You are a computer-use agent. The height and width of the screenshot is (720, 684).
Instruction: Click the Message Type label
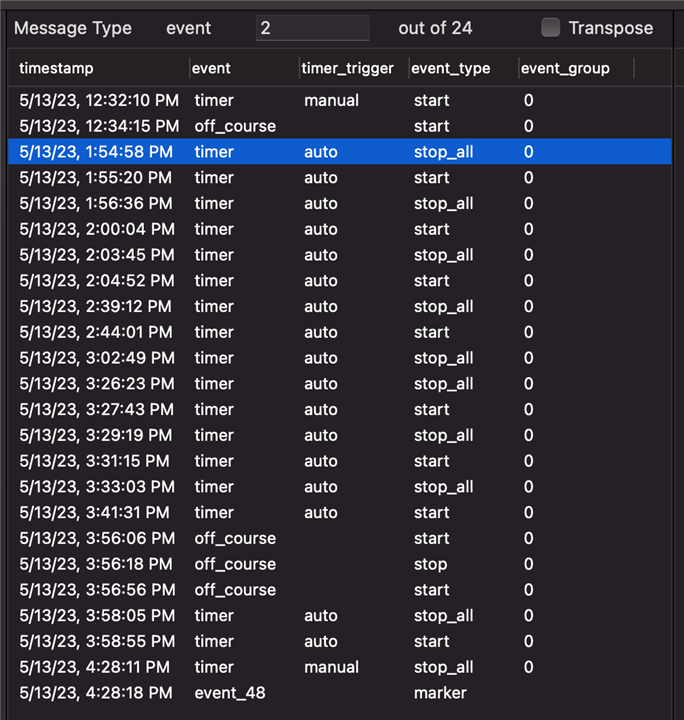pos(73,28)
